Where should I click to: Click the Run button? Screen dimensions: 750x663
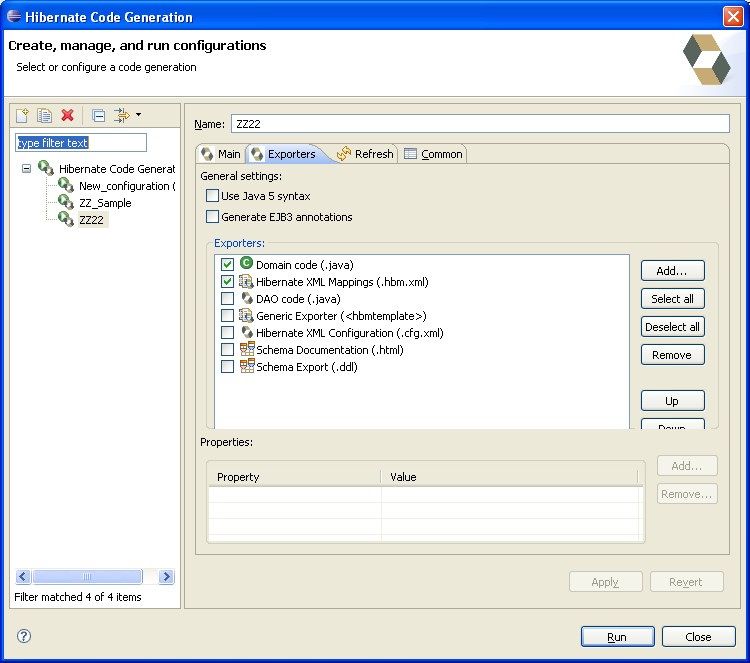(x=617, y=637)
